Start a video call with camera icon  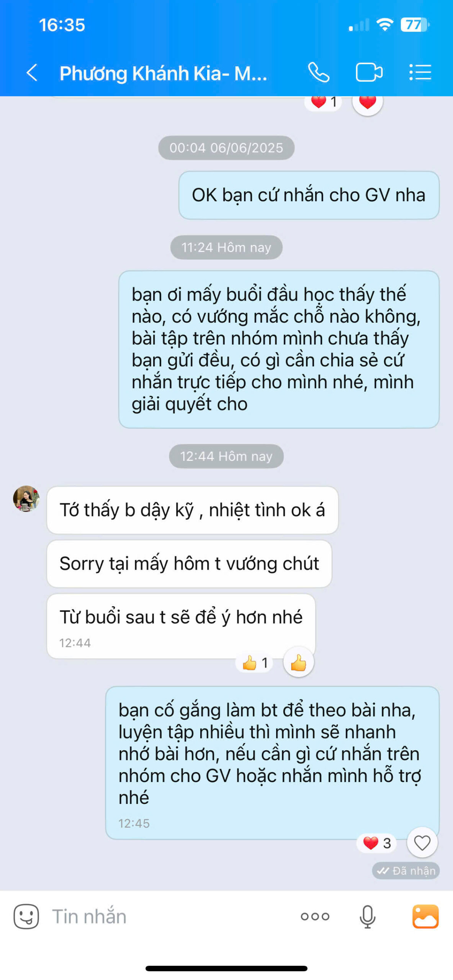pos(369,72)
